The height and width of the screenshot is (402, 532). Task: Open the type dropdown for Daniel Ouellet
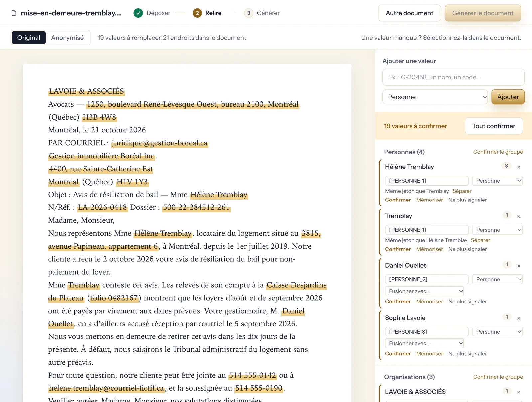[x=497, y=279]
